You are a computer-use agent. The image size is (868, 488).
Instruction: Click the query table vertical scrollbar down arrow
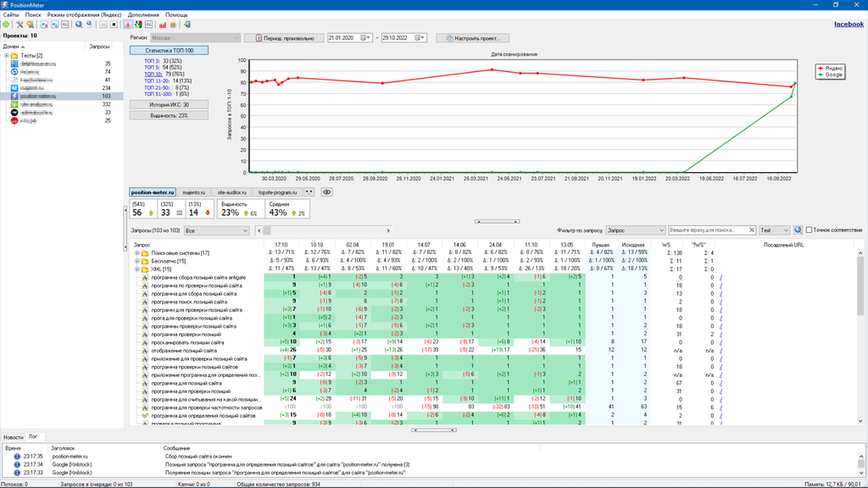click(860, 421)
